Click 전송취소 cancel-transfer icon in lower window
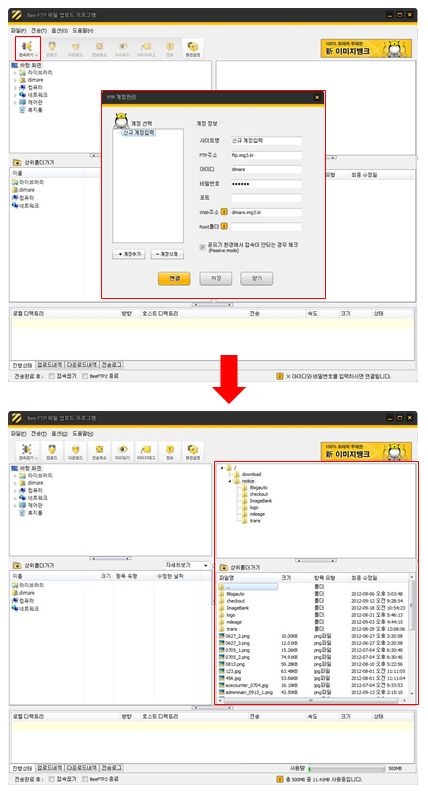This screenshot has height=796, width=428. (99, 451)
